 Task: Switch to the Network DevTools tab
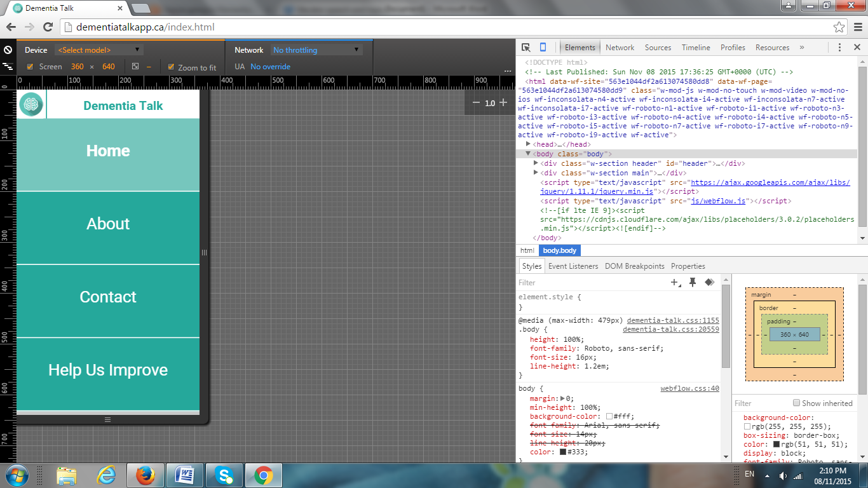(x=620, y=48)
